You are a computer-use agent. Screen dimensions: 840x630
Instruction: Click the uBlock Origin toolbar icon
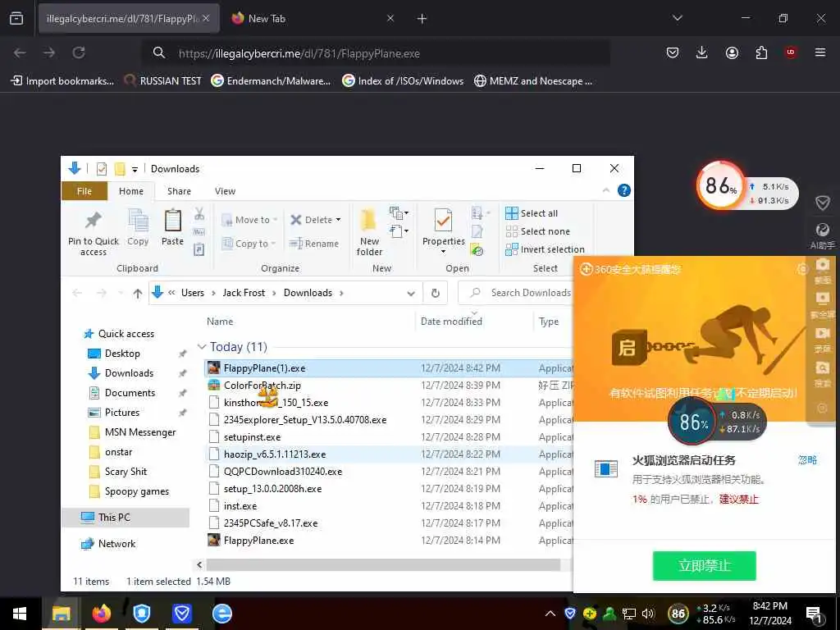pos(791,52)
